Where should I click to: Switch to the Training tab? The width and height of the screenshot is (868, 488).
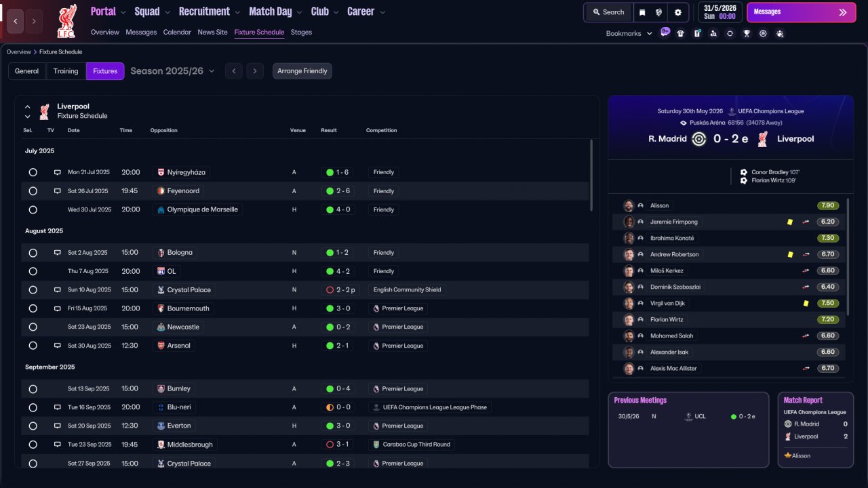pos(66,71)
